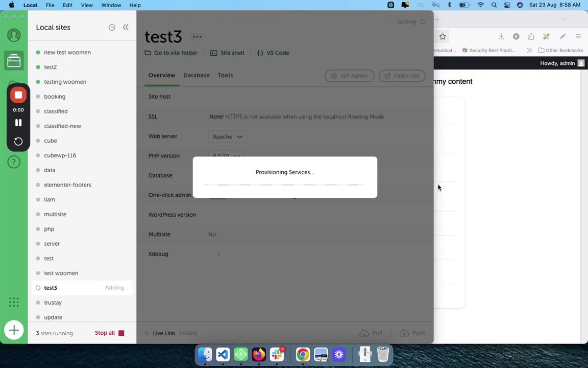This screenshot has width=588, height=368.
Task: Toggle the Xdebug switch
Action: tap(218, 254)
